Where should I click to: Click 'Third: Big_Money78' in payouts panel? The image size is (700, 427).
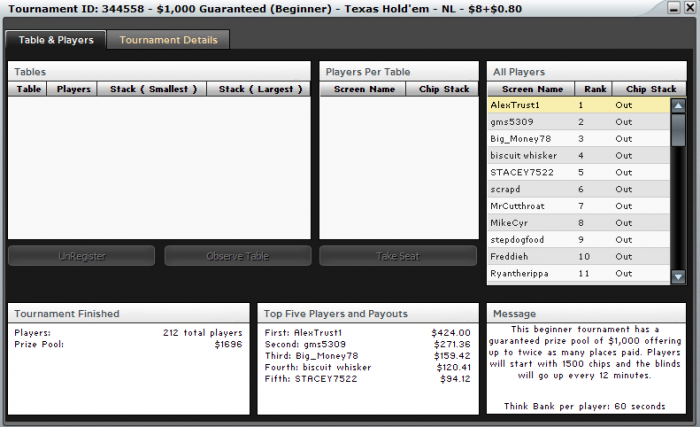[311, 356]
